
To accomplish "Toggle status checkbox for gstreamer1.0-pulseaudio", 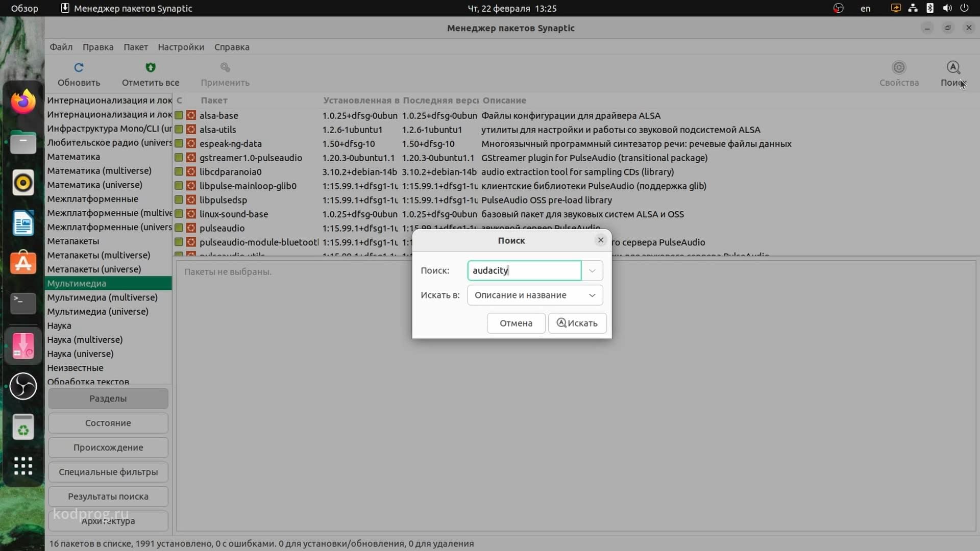I will [179, 158].
